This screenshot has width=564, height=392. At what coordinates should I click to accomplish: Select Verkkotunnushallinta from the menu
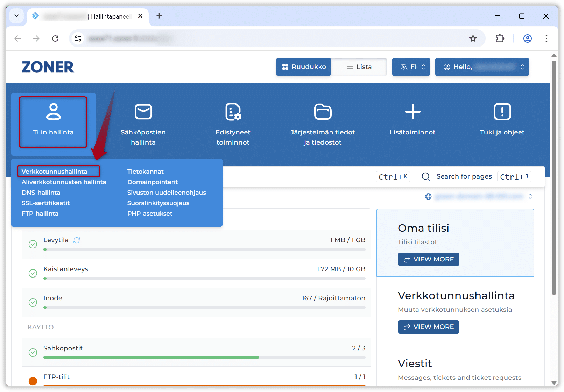[55, 171]
